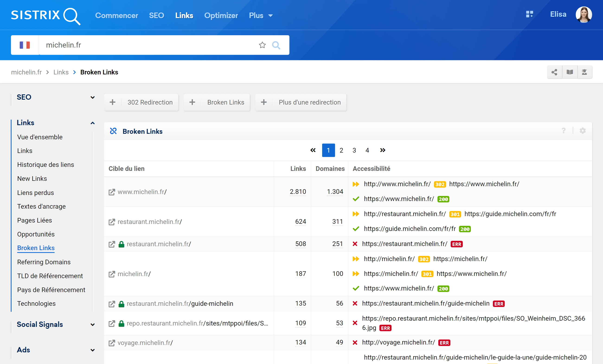Go to page 4
The width and height of the screenshot is (603, 364).
pos(367,150)
